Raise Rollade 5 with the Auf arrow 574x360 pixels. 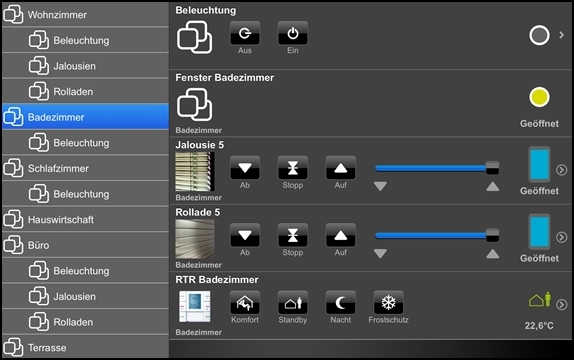point(340,235)
